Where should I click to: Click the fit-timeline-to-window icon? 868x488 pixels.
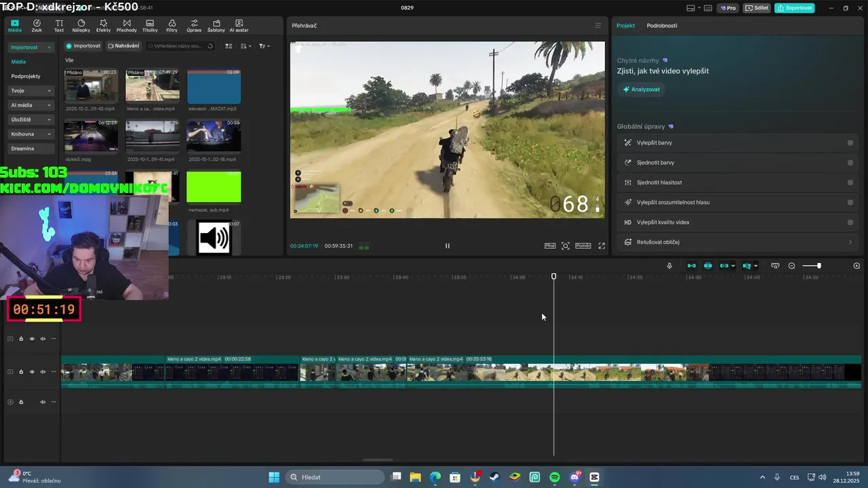(775, 266)
